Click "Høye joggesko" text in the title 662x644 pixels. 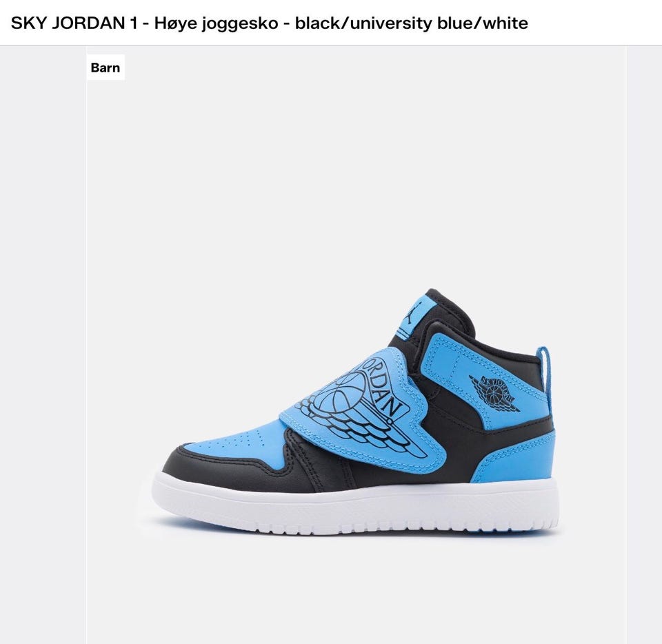(216, 23)
